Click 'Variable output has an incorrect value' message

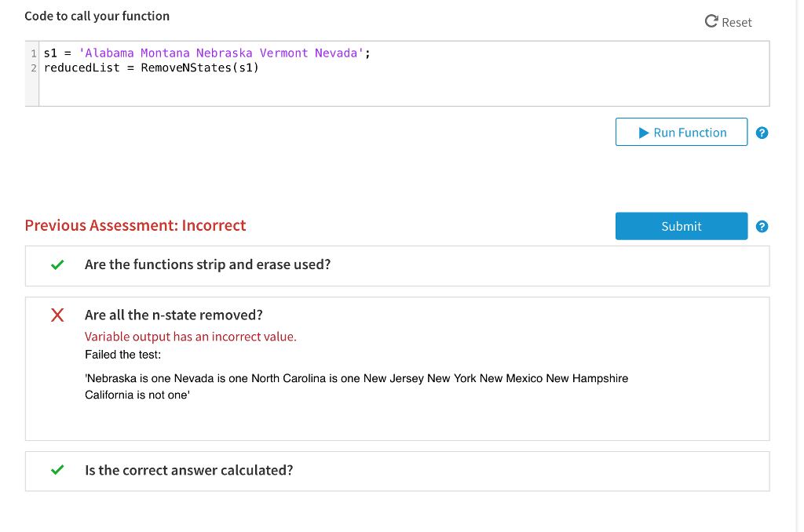point(190,337)
